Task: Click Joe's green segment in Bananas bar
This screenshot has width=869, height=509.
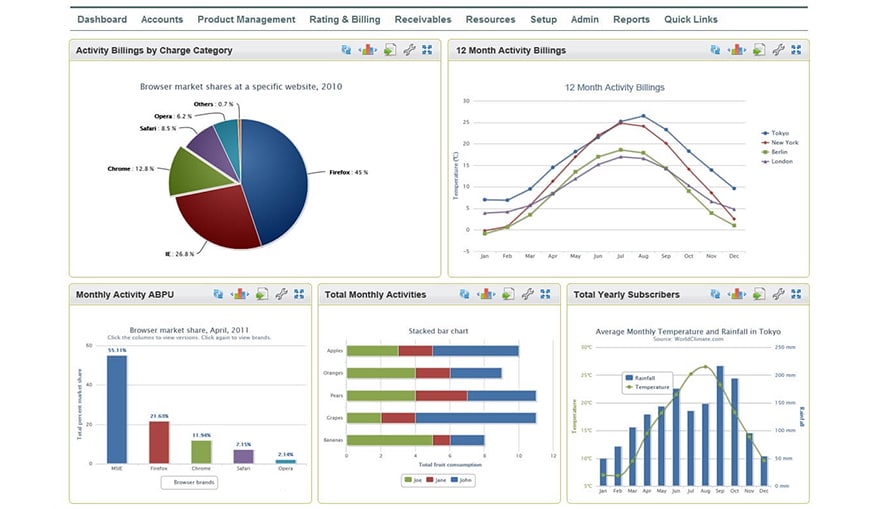Action: pos(390,440)
